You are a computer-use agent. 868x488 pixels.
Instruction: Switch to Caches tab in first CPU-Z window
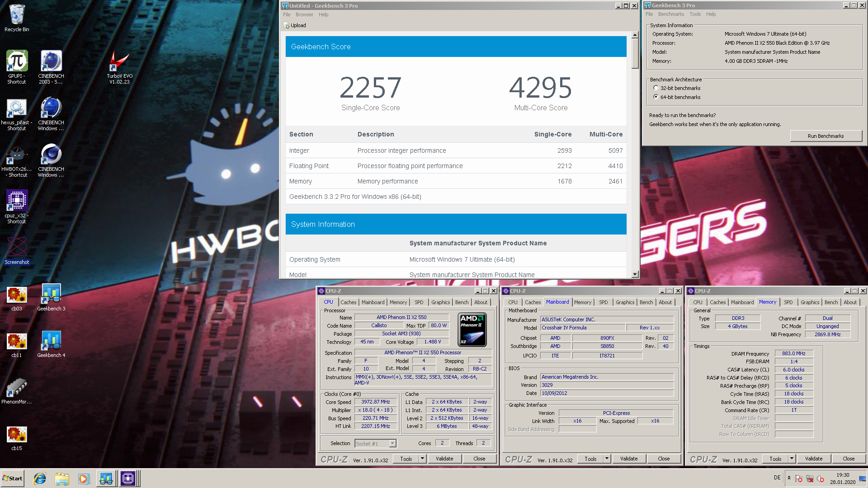[x=348, y=302]
